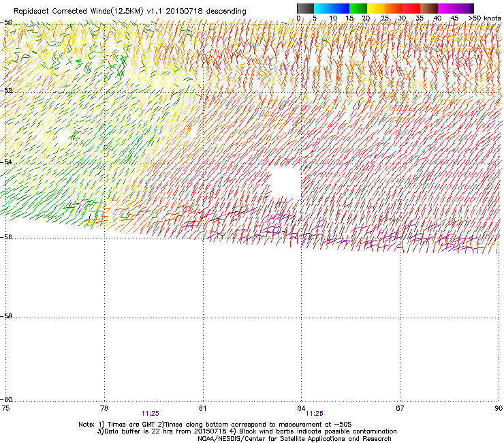Click the '90' longitude axis label
The width and height of the screenshot is (504, 443).
point(499,408)
